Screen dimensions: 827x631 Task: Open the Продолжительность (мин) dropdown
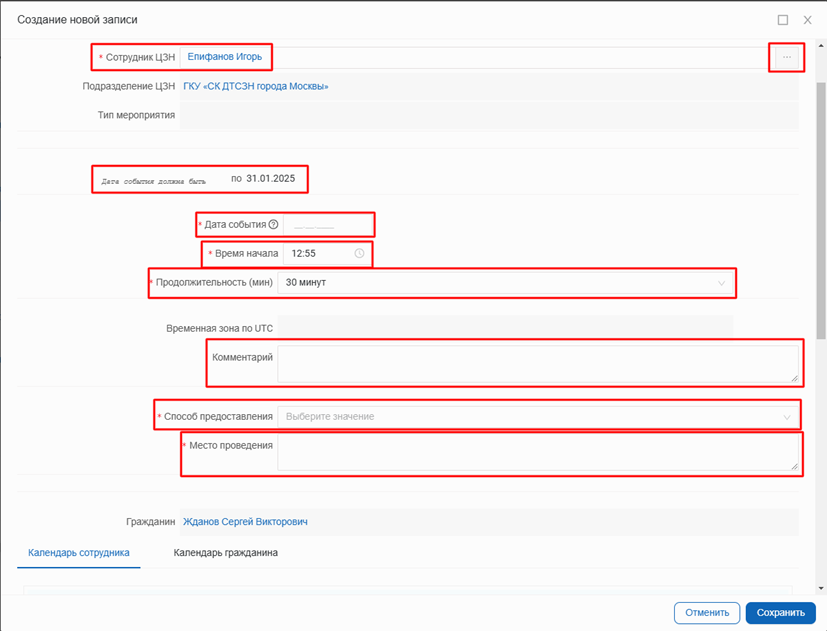coord(504,283)
